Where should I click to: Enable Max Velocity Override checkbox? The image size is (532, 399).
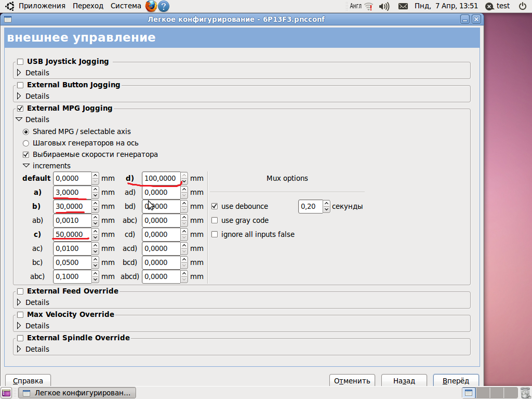click(x=20, y=315)
